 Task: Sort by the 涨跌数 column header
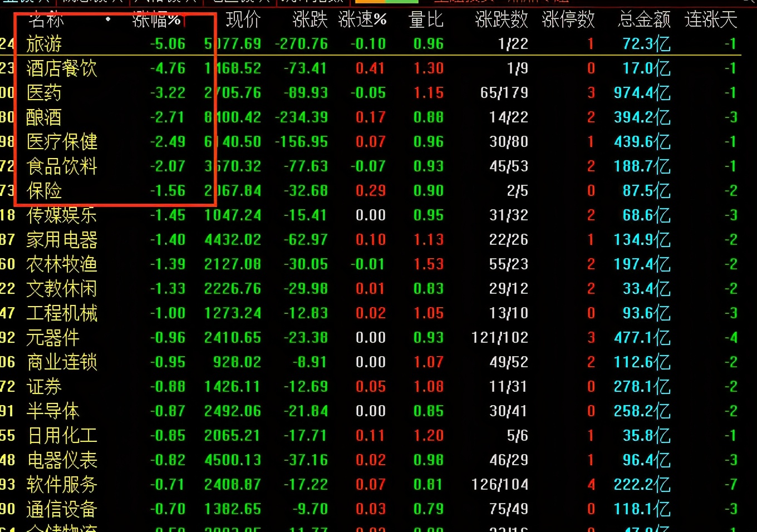coord(502,21)
